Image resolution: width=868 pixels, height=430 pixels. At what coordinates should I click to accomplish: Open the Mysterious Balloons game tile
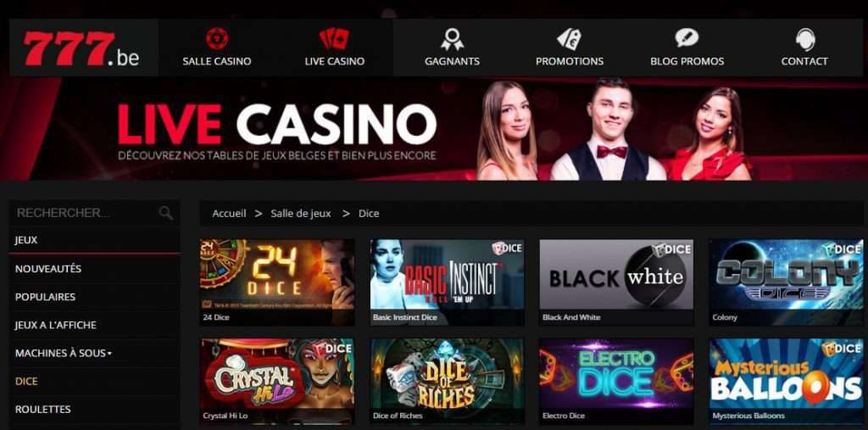(786, 381)
